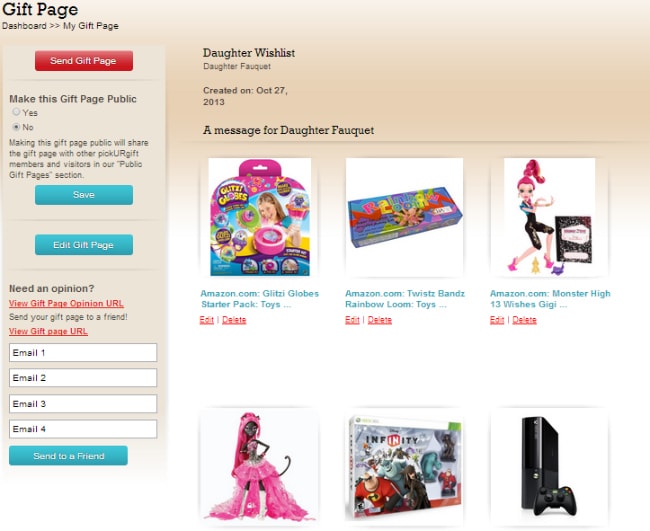Open View Gift Page Opinion URL link
The image size is (650, 531).
(x=66, y=303)
